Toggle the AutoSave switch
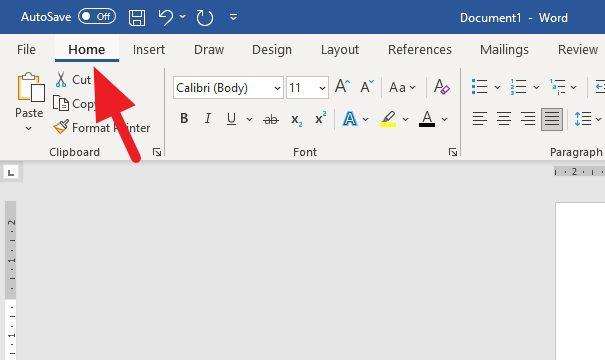 [x=97, y=17]
